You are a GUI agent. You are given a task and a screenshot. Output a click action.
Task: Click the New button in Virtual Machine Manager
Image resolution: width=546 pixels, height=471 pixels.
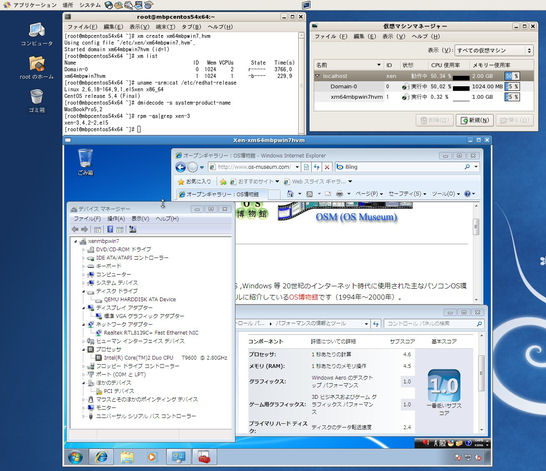[475, 120]
